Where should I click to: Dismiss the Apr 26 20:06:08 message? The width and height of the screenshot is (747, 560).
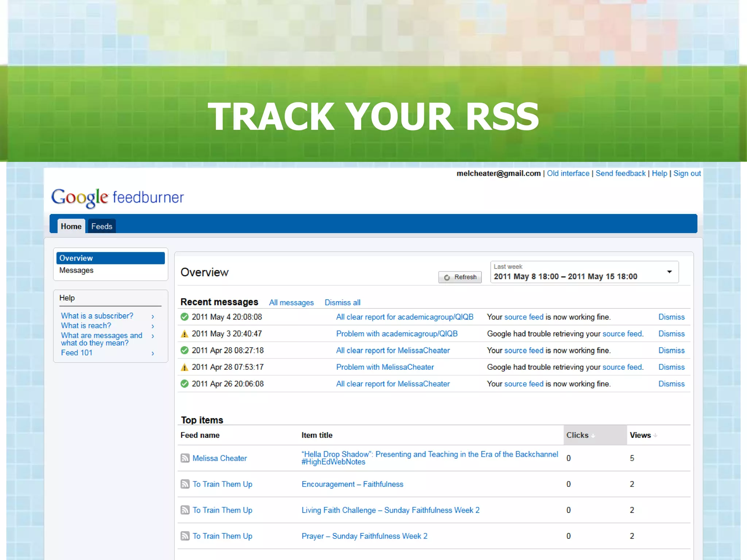coord(671,384)
